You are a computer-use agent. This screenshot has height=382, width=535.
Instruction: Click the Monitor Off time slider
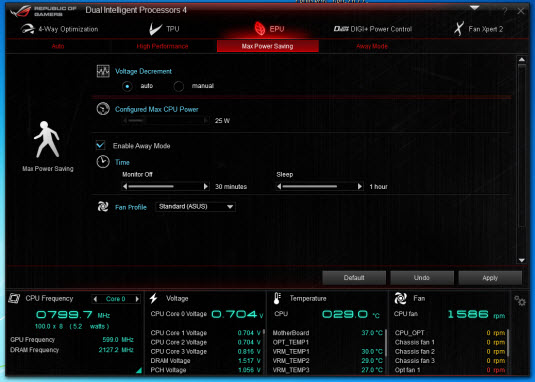click(165, 187)
